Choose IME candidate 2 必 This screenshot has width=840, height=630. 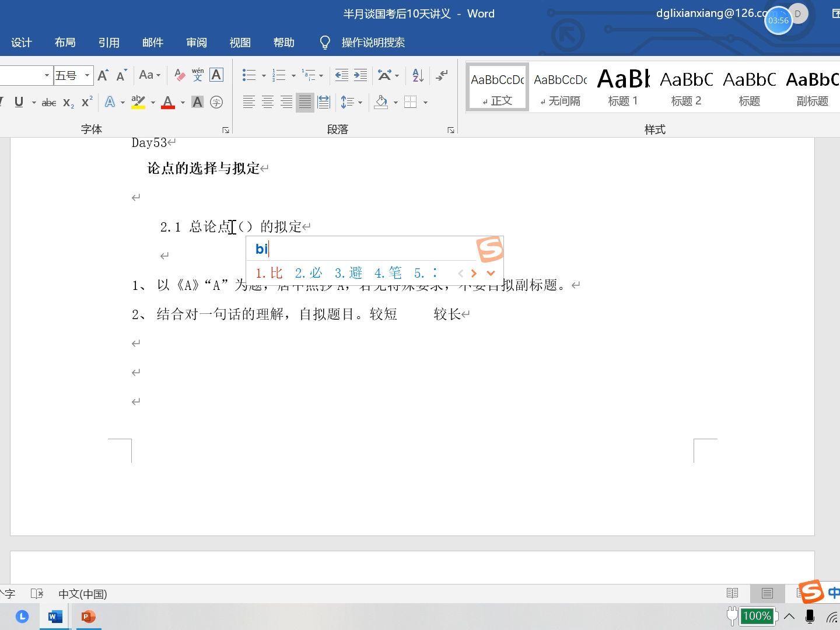tap(309, 273)
